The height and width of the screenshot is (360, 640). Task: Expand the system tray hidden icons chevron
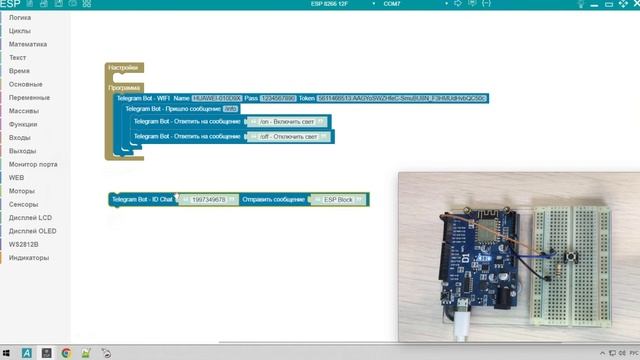point(602,353)
